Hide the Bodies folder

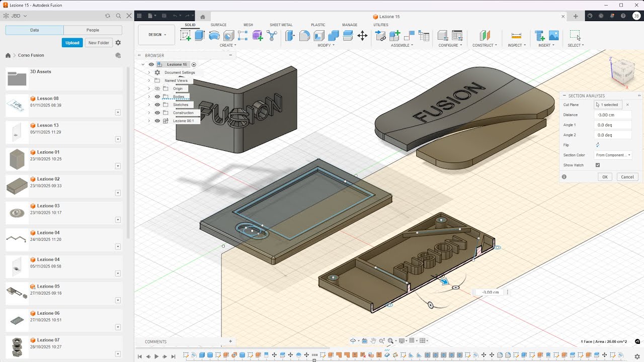coord(157,97)
